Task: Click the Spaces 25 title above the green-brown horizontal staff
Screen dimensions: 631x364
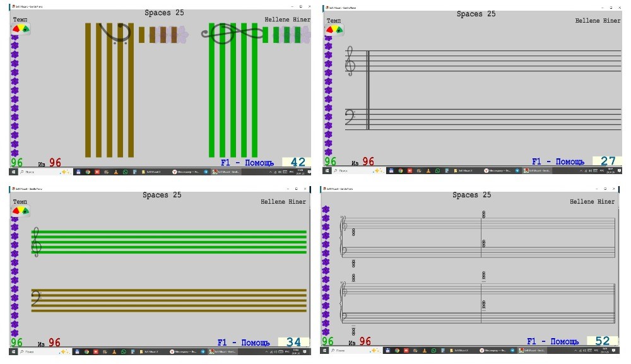Action: tap(162, 195)
